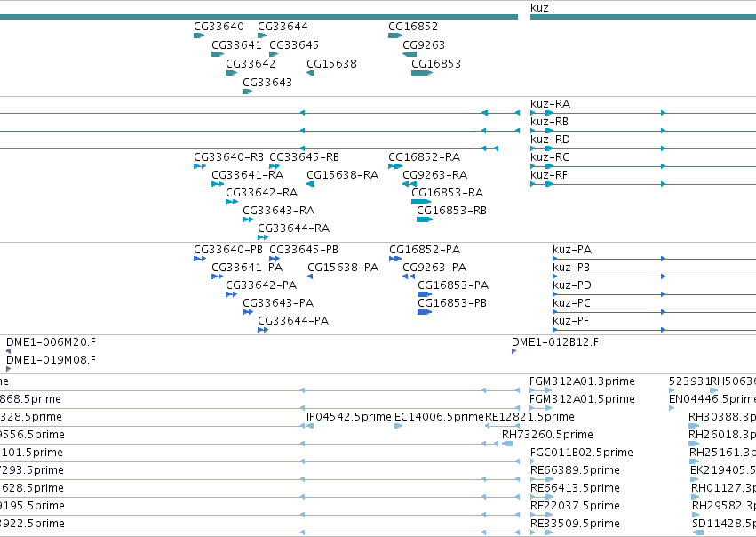The image size is (756, 537).
Task: Select the CG33644 gene arrow
Action: pyautogui.click(x=262, y=36)
